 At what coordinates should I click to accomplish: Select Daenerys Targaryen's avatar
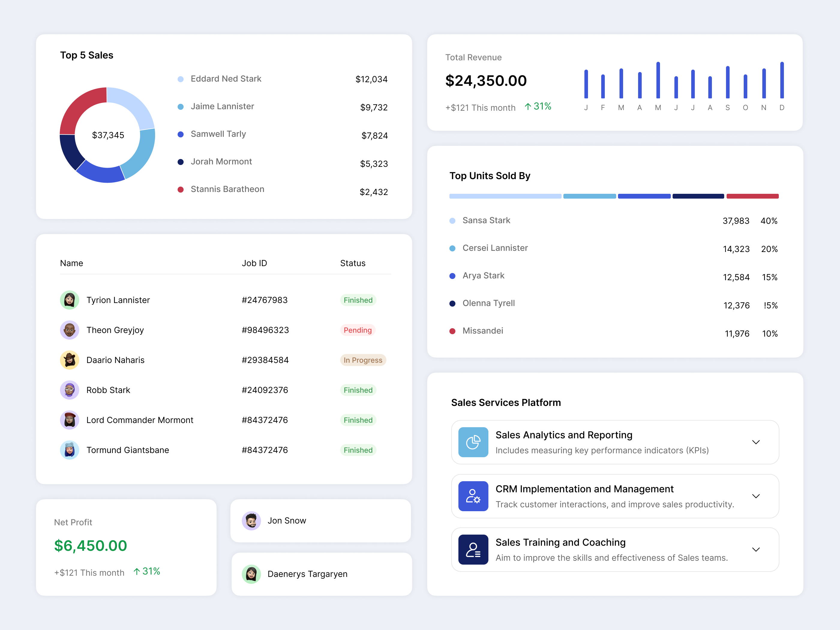251,574
